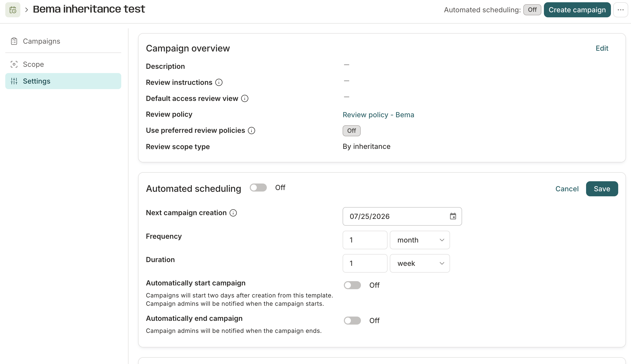631x364 pixels.
Task: Open the Review policy - Bema link
Action: pos(378,115)
